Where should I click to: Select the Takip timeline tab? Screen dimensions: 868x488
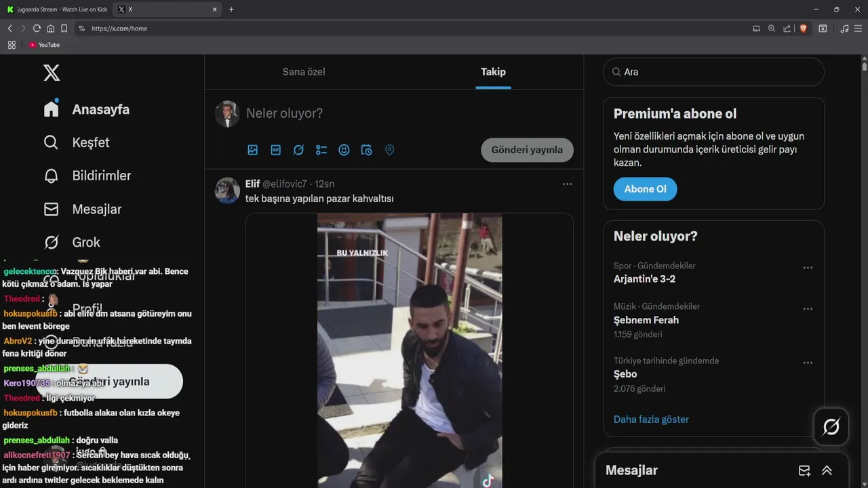point(493,72)
